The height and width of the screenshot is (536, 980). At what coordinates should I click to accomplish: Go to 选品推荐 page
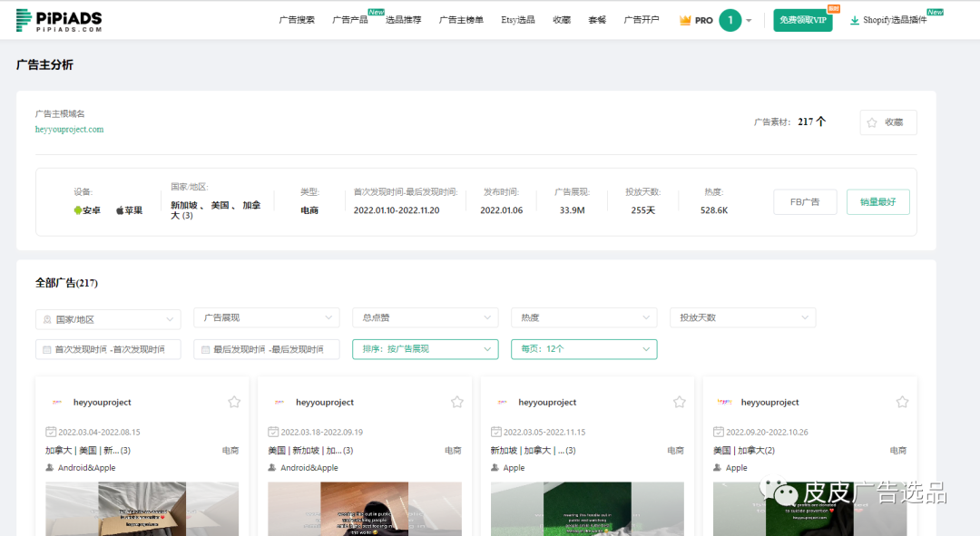(403, 20)
